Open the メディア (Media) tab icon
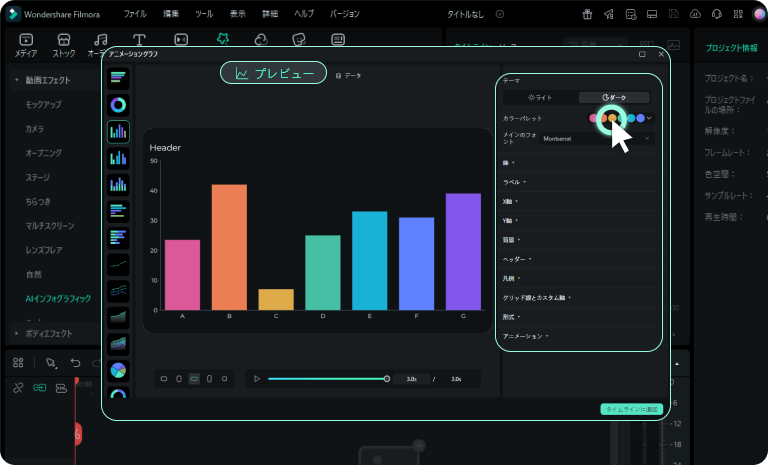 click(26, 43)
